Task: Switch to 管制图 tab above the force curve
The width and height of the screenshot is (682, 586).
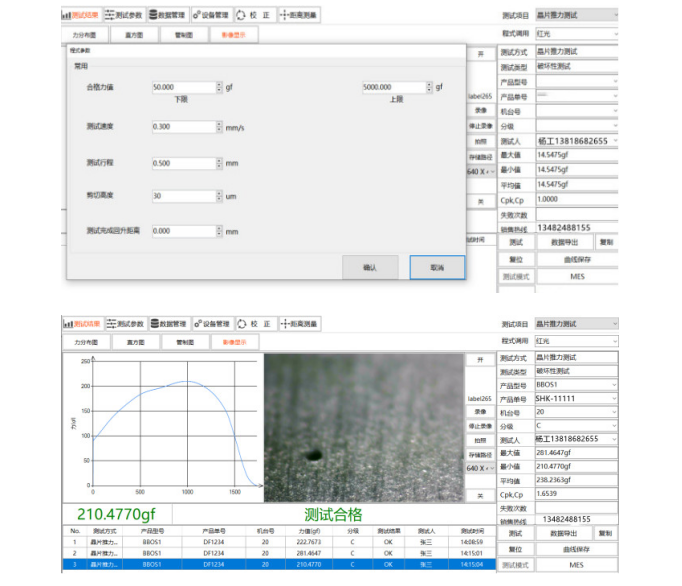Action: coord(183,342)
